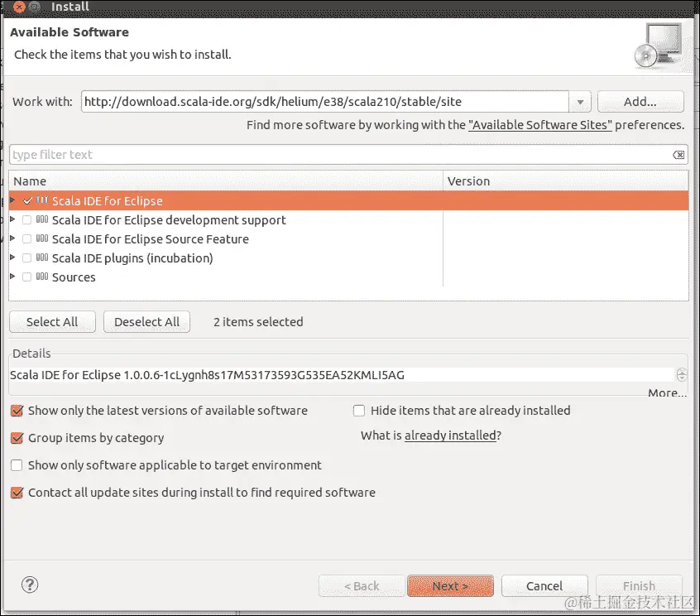Clear the filter text with the eraser icon
This screenshot has height=616, width=700.
pos(678,155)
